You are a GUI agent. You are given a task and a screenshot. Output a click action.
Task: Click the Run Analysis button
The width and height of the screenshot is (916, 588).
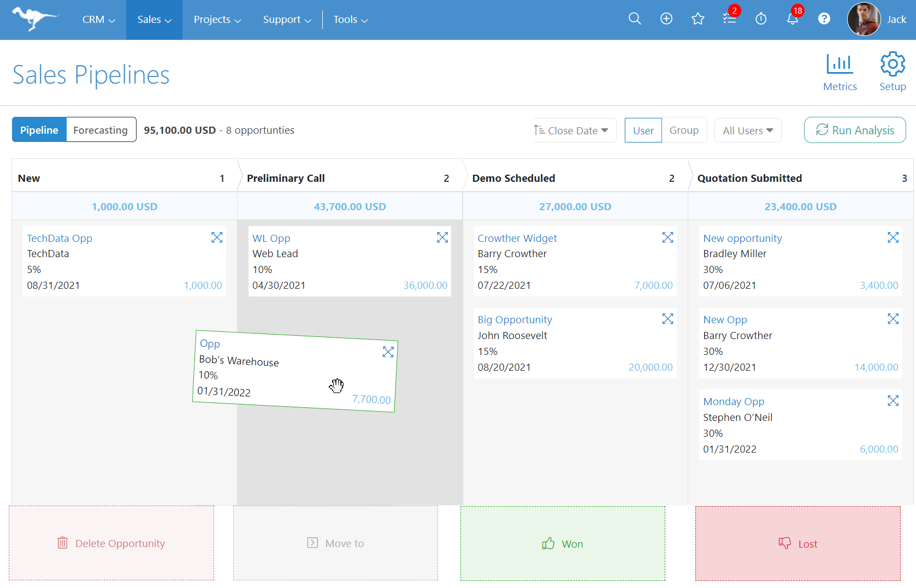[855, 130]
